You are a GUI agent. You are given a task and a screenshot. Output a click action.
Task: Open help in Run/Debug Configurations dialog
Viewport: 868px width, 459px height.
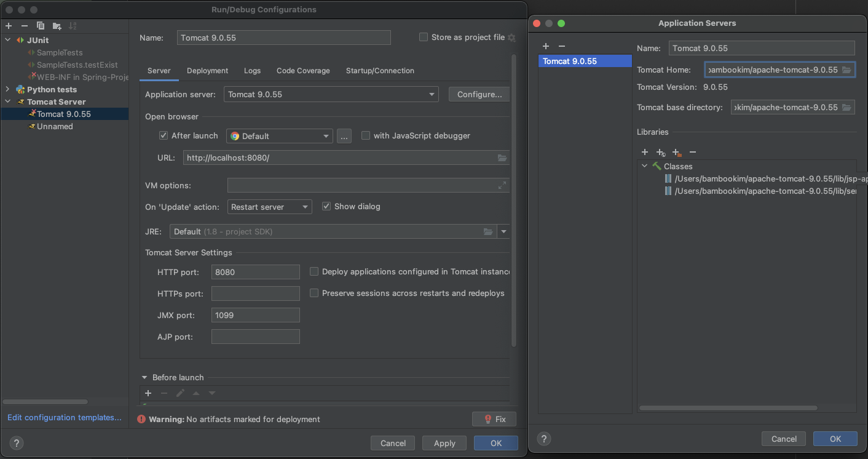(x=17, y=443)
